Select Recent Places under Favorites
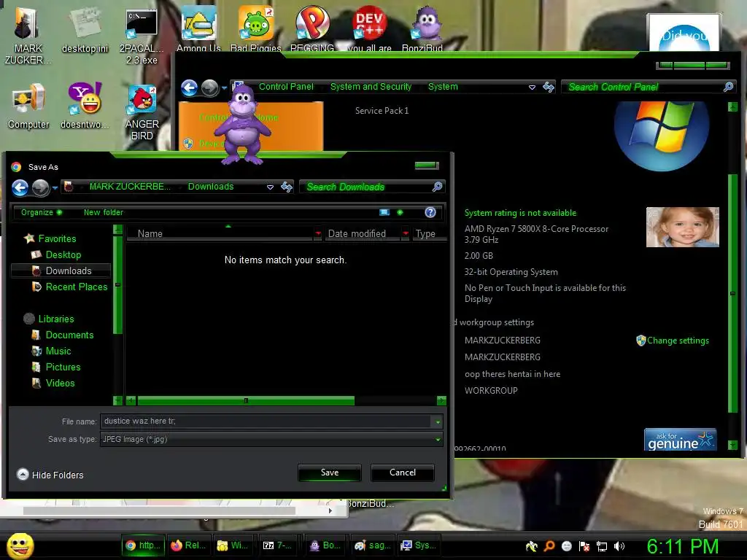 [x=69, y=287]
